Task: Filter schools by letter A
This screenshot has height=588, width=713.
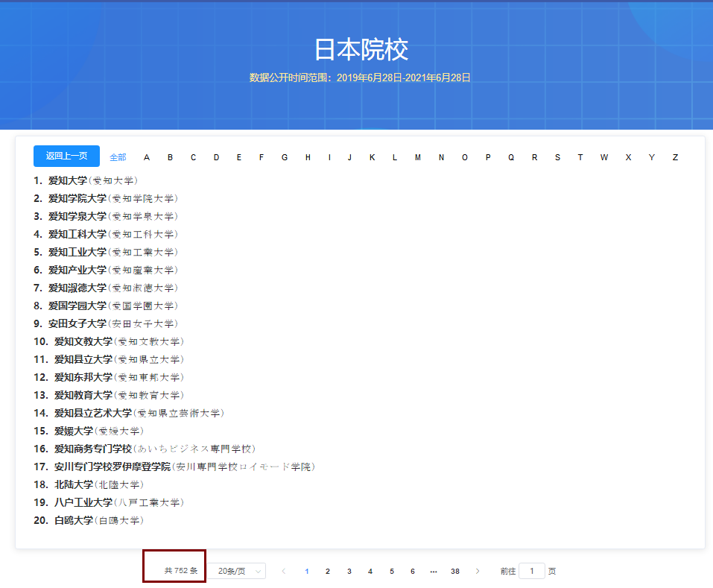Action: tap(147, 157)
